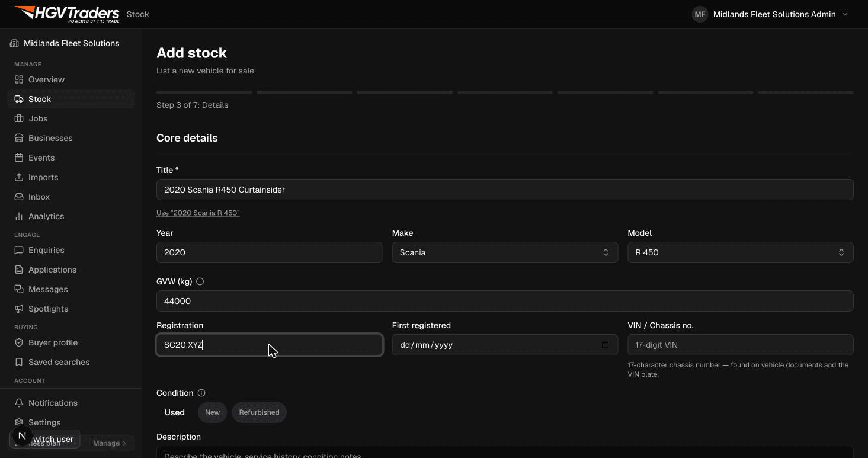The image size is (868, 458).
Task: Click the "Step 3 of 7: Details" text
Action: point(192,105)
